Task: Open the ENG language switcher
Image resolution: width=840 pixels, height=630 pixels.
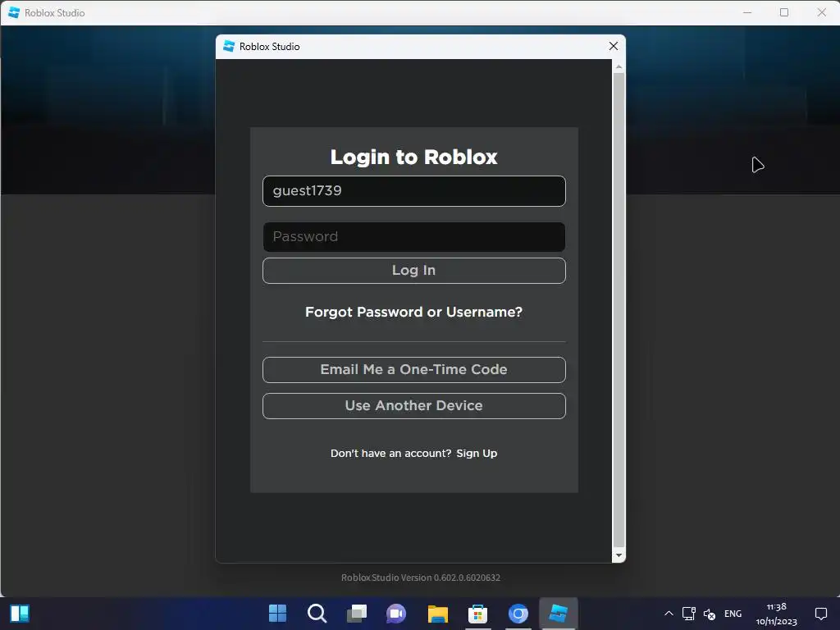Action: coord(733,614)
